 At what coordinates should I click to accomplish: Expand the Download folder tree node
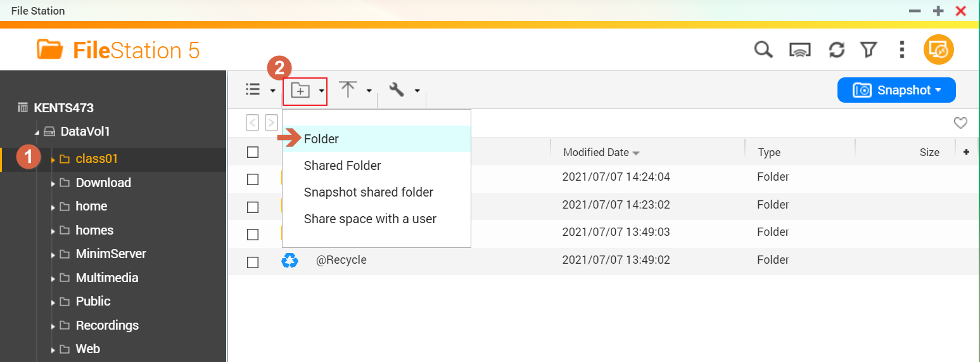53,183
